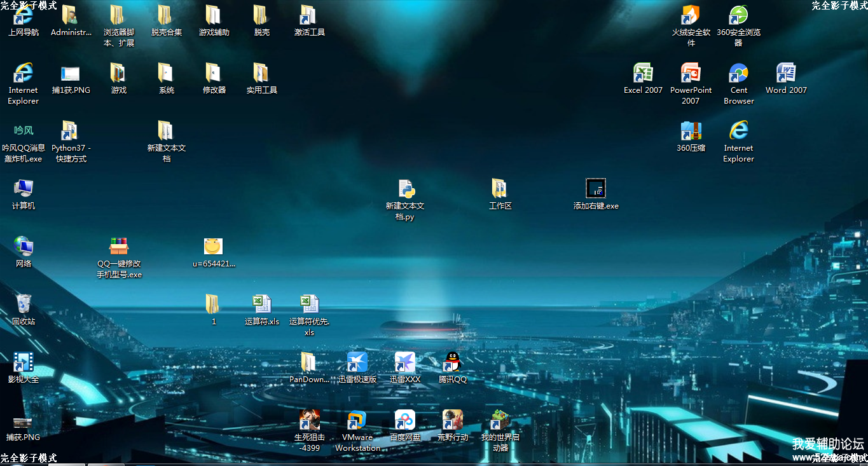Select the Cent Browser icon

738,73
